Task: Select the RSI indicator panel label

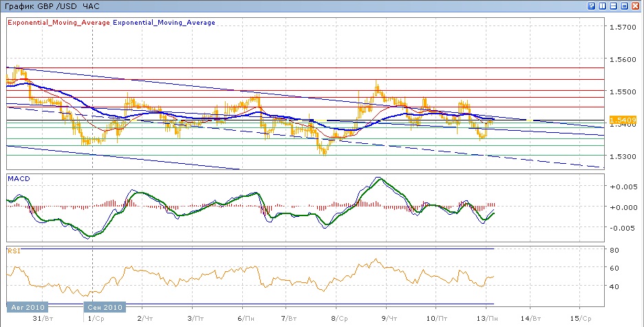Action: (x=13, y=251)
